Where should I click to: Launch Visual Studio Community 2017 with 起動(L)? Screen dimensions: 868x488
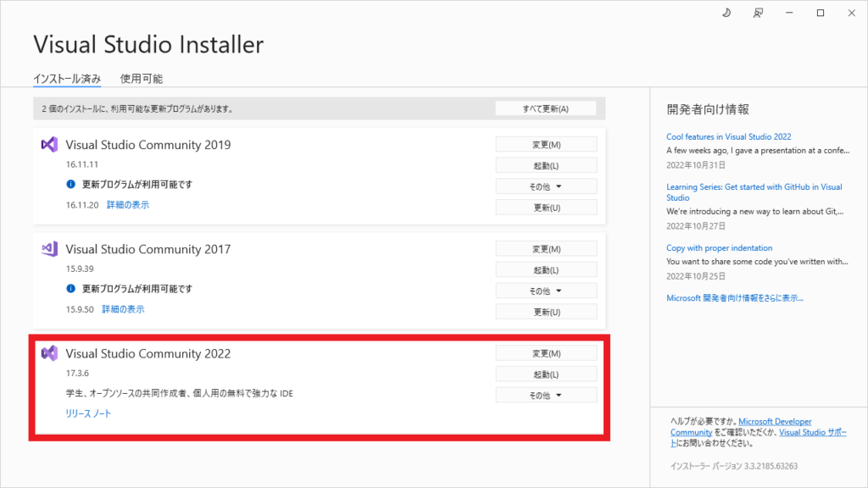click(x=547, y=270)
